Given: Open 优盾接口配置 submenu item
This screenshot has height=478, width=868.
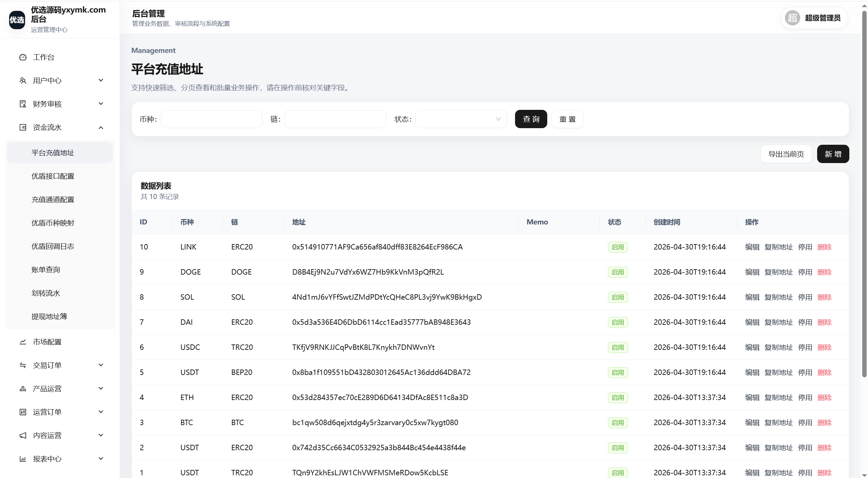Looking at the screenshot, I should pos(60,176).
